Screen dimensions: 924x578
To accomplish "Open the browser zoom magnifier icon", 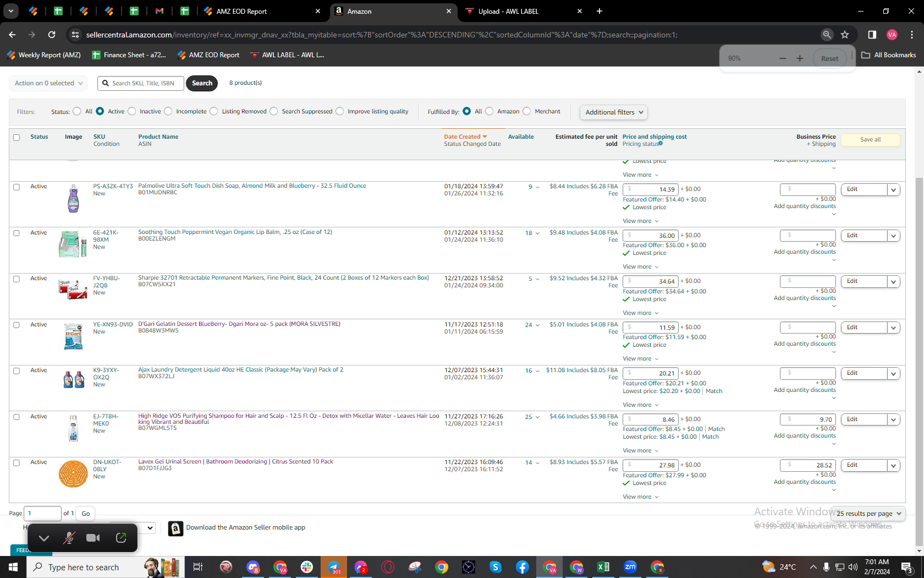I will 827,35.
